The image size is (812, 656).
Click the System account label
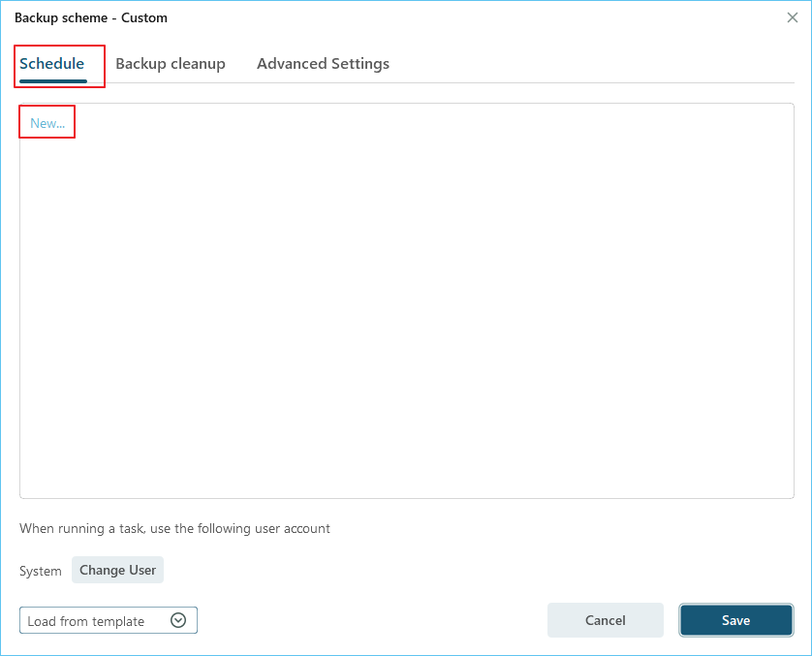pyautogui.click(x=41, y=571)
